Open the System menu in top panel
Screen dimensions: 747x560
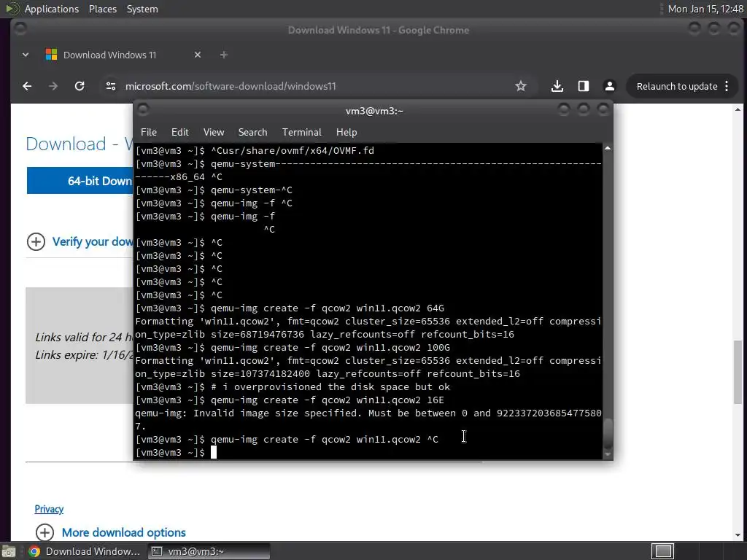click(x=142, y=9)
